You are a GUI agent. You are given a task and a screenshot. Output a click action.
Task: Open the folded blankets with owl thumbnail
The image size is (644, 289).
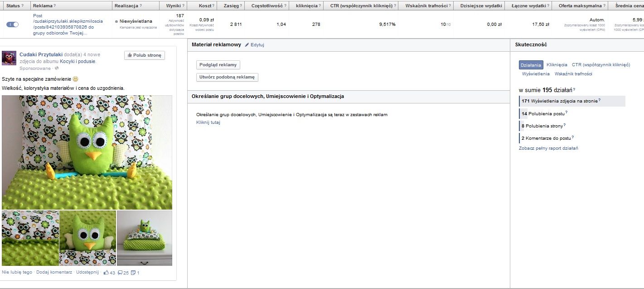pos(145,238)
